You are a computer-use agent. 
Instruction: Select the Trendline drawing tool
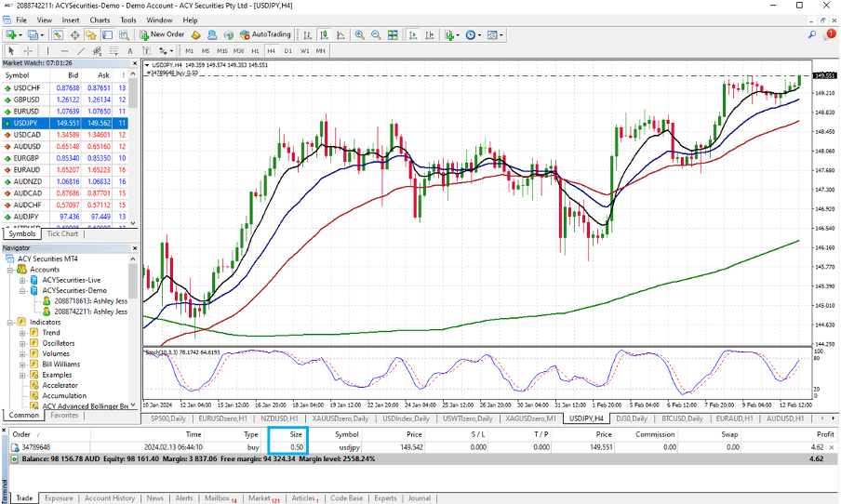pos(82,50)
